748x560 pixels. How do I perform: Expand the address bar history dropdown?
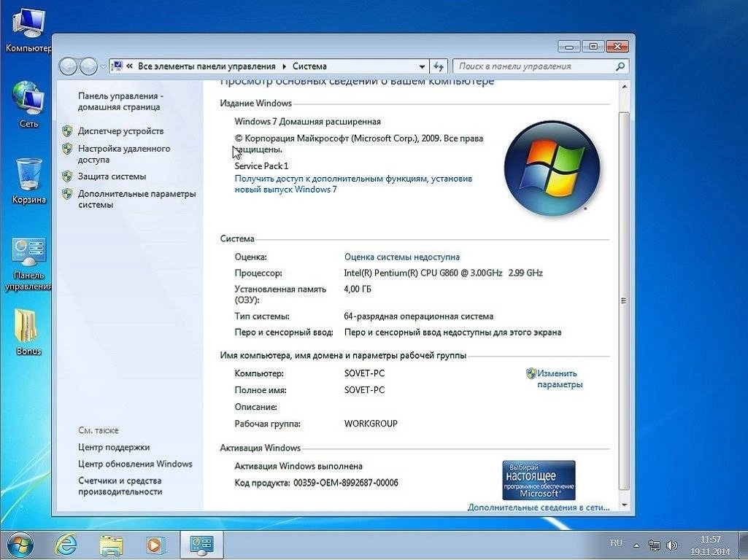(x=422, y=67)
